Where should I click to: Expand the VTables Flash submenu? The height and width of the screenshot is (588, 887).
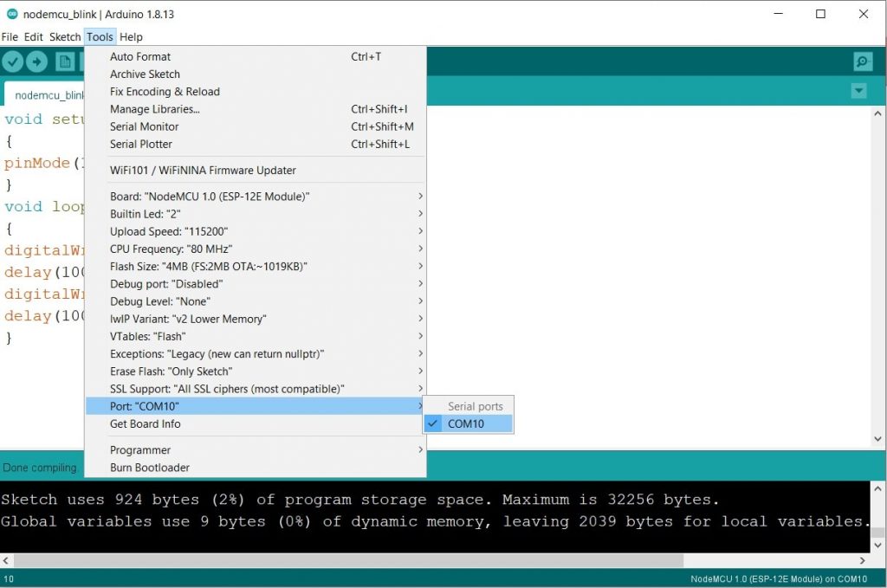256,336
